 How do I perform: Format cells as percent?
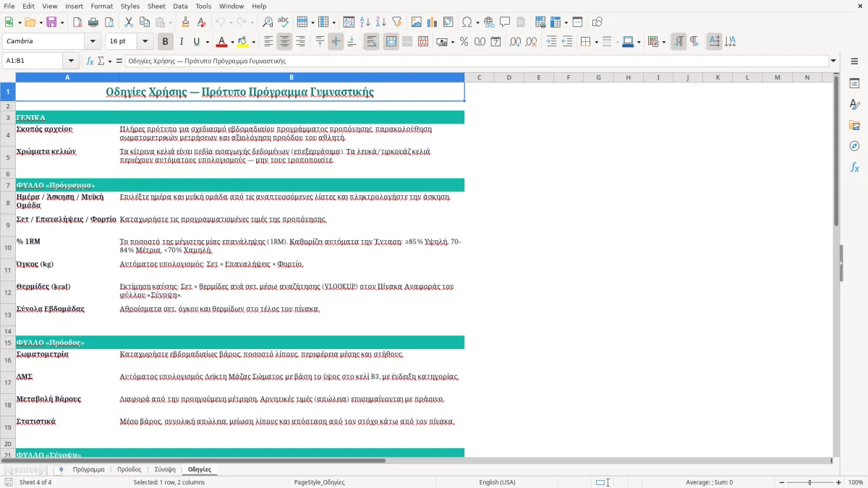(464, 42)
